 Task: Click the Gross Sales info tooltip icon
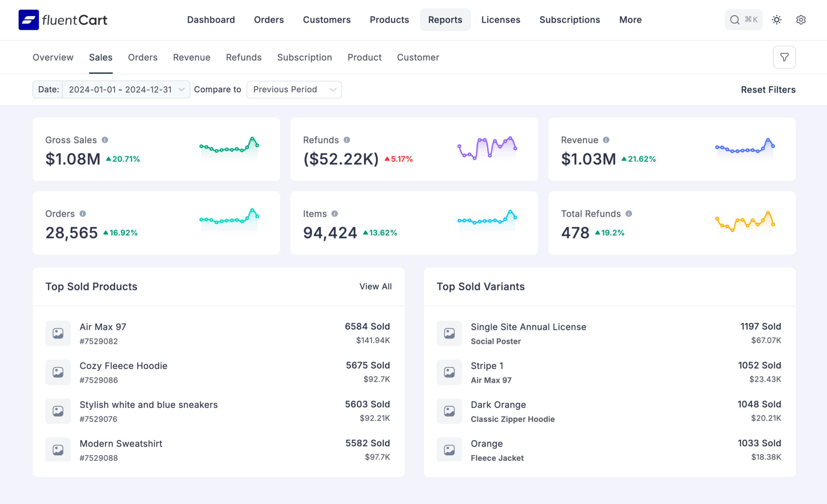tap(105, 140)
